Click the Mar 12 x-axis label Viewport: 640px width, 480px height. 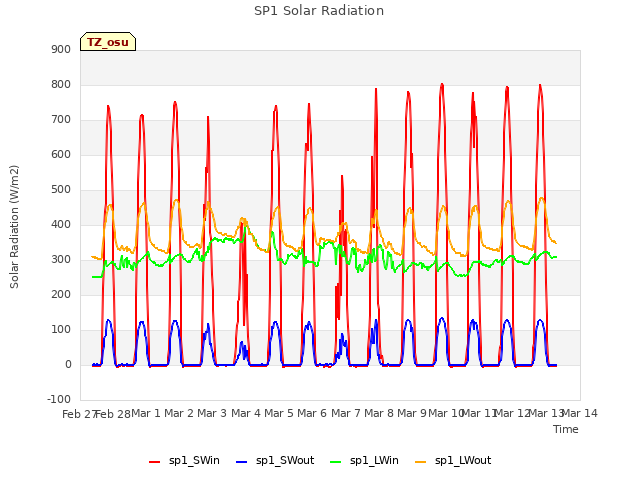(512, 413)
